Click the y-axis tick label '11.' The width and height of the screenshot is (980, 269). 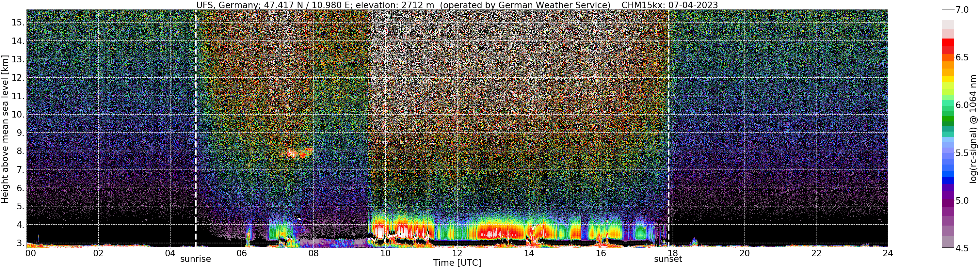pos(18,96)
